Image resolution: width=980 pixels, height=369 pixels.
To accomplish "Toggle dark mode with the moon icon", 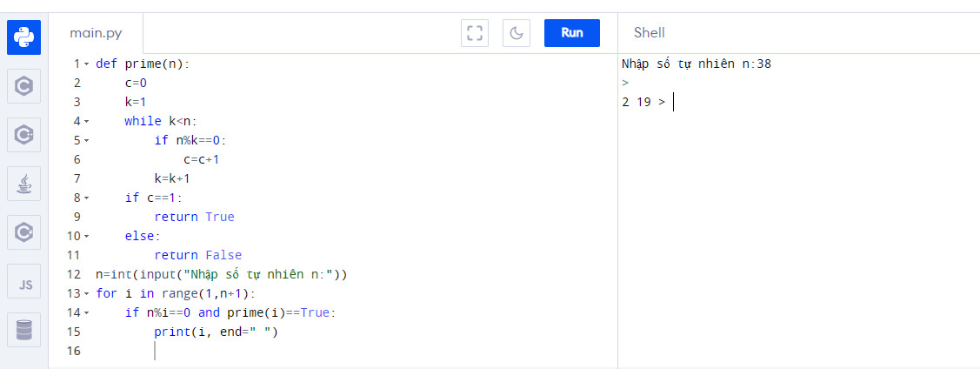I will [517, 33].
